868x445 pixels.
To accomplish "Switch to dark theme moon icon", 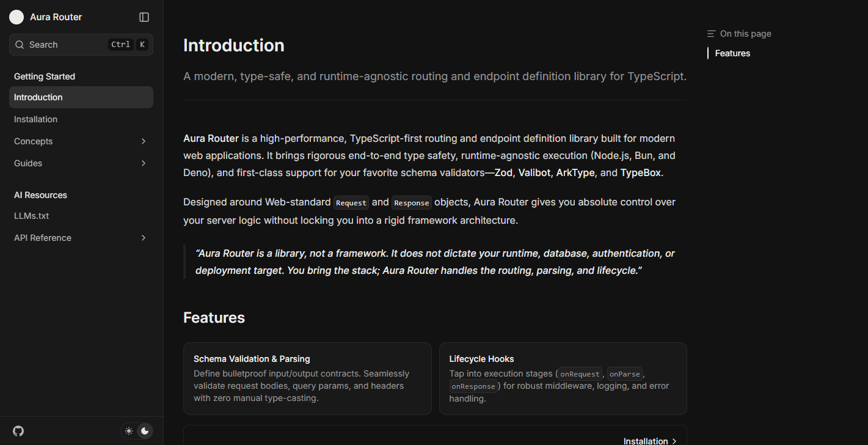I will click(145, 431).
